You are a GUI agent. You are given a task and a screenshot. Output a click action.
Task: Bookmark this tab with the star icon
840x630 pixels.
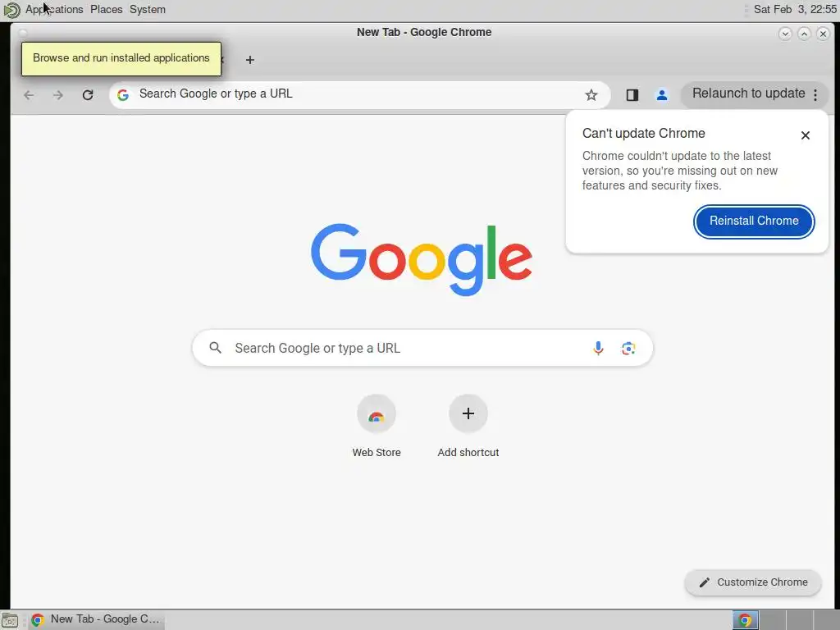click(591, 95)
